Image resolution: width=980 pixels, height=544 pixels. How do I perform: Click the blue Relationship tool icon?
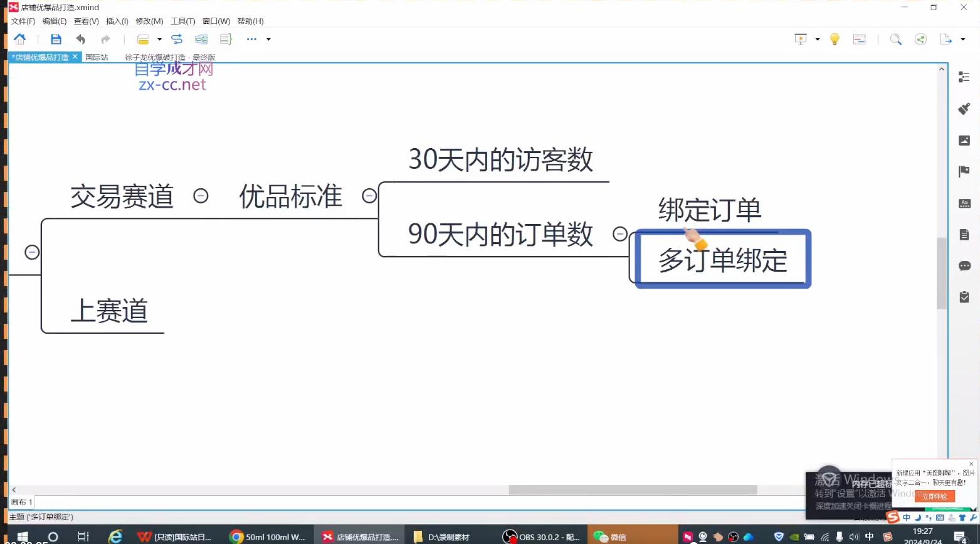tap(177, 40)
